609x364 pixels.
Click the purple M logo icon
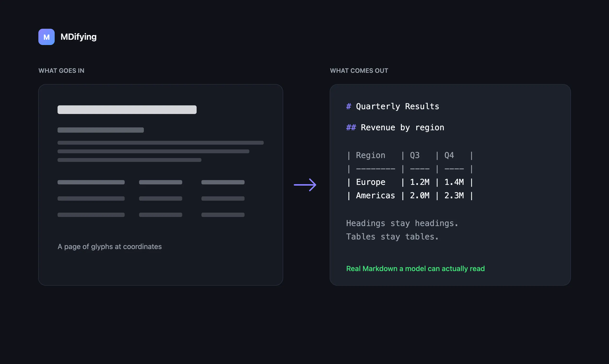pos(47,37)
